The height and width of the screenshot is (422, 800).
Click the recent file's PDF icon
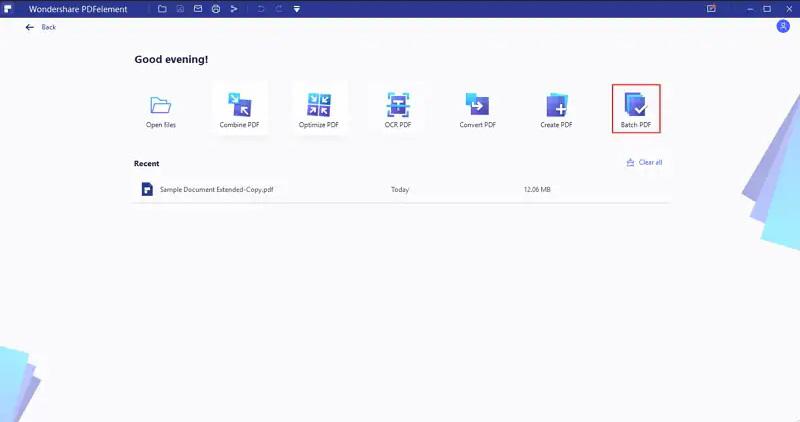pos(147,189)
